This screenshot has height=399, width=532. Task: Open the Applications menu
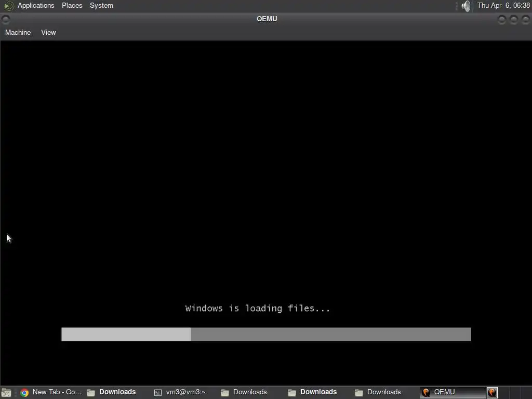[x=36, y=5]
